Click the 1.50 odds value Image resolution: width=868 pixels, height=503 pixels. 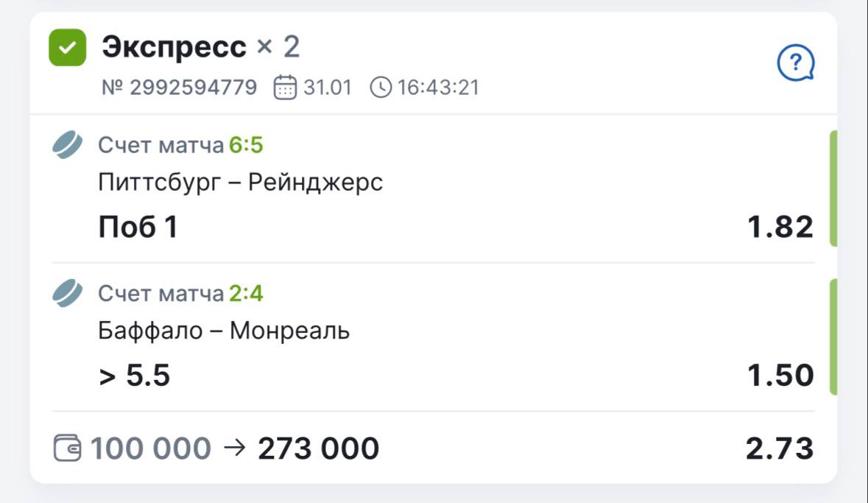point(780,376)
